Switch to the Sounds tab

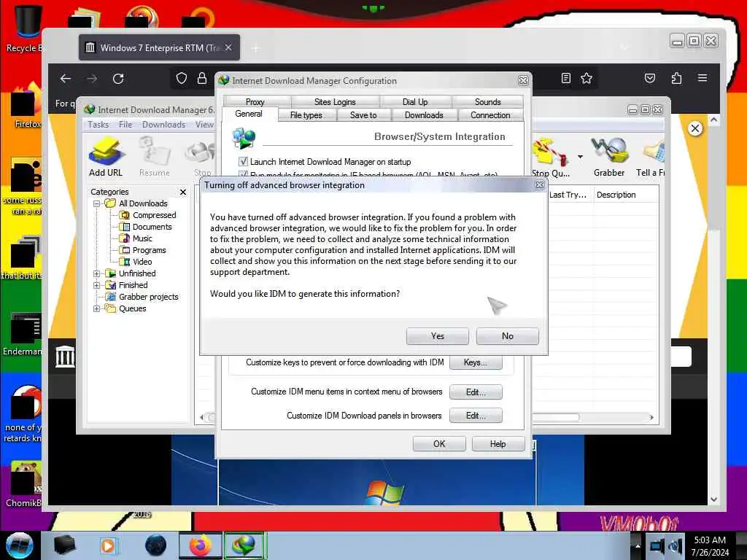point(487,101)
